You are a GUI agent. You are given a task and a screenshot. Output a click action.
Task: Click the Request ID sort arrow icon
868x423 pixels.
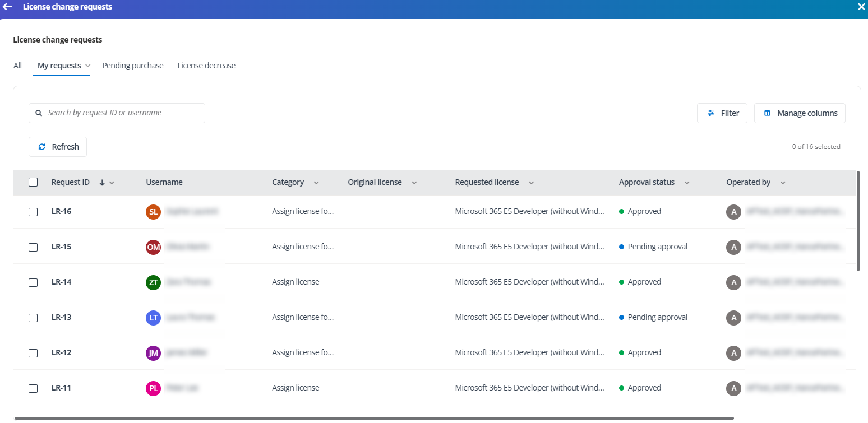102,183
